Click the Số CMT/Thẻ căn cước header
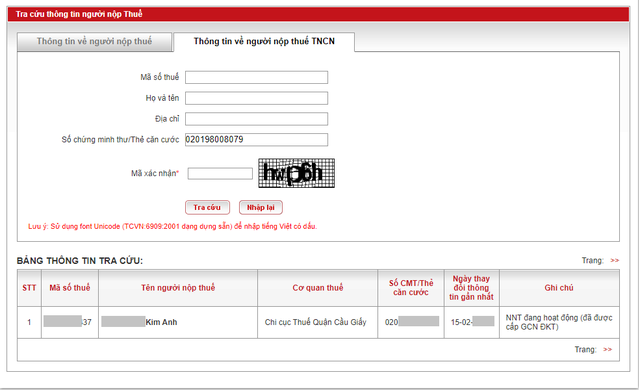The height and width of the screenshot is (390, 640). 411,288
